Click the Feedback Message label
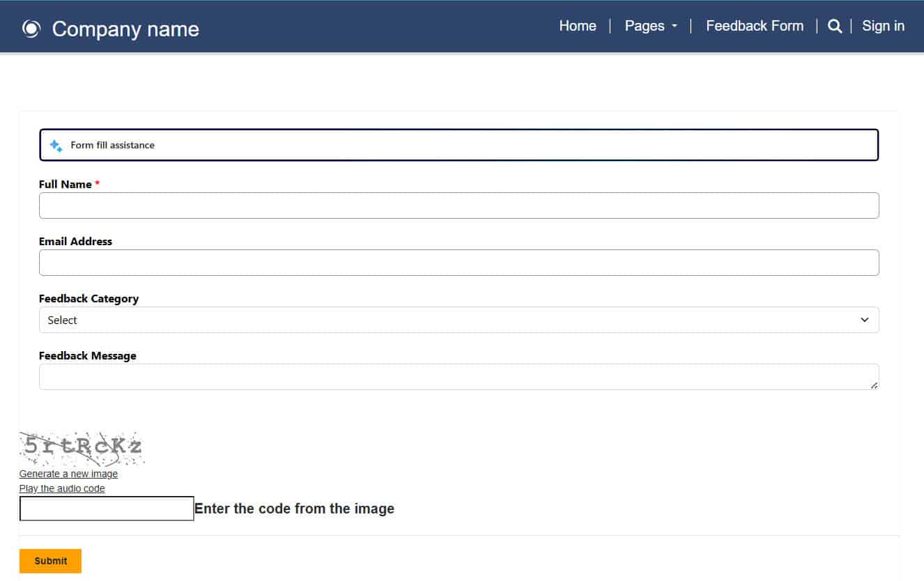Viewport: 924px width, 581px height. pos(88,356)
